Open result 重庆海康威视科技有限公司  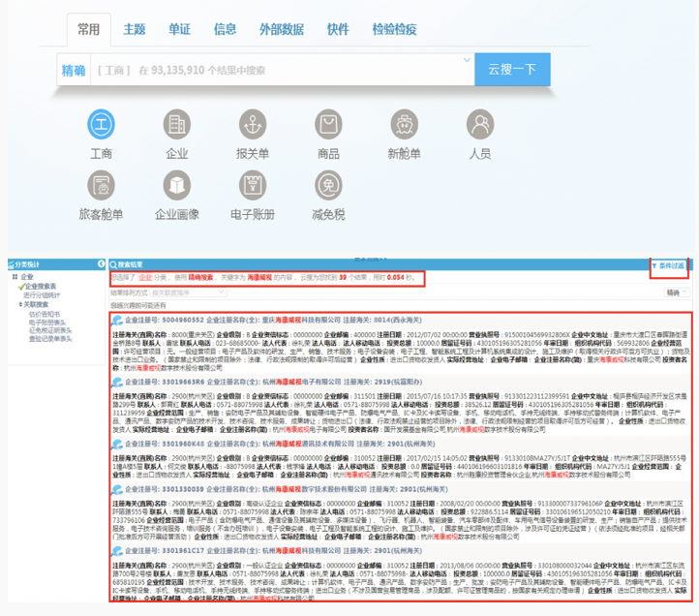click(x=301, y=321)
